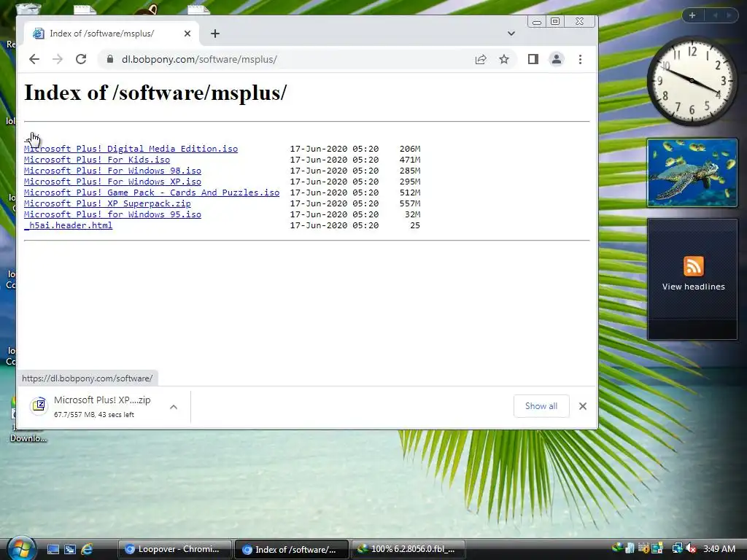Image resolution: width=747 pixels, height=560 pixels.
Task: Click the sidebar next gadgets arrow
Action: (x=729, y=15)
